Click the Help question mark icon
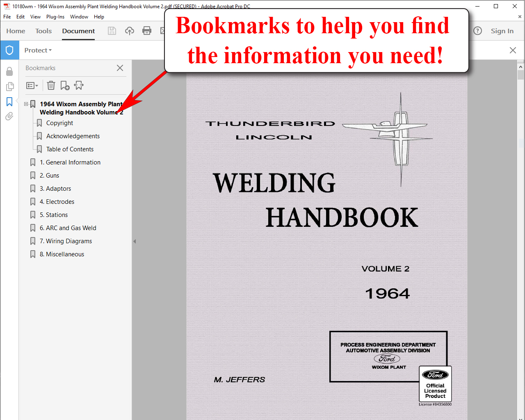 click(x=478, y=31)
